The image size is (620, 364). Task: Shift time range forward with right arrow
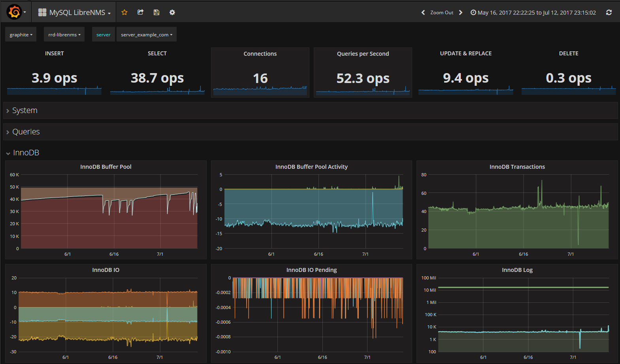tap(461, 13)
